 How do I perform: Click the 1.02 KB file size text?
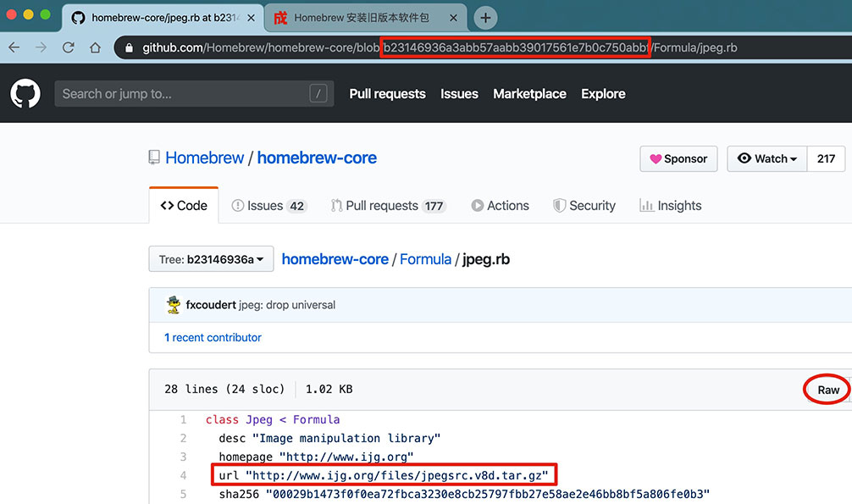click(x=329, y=390)
